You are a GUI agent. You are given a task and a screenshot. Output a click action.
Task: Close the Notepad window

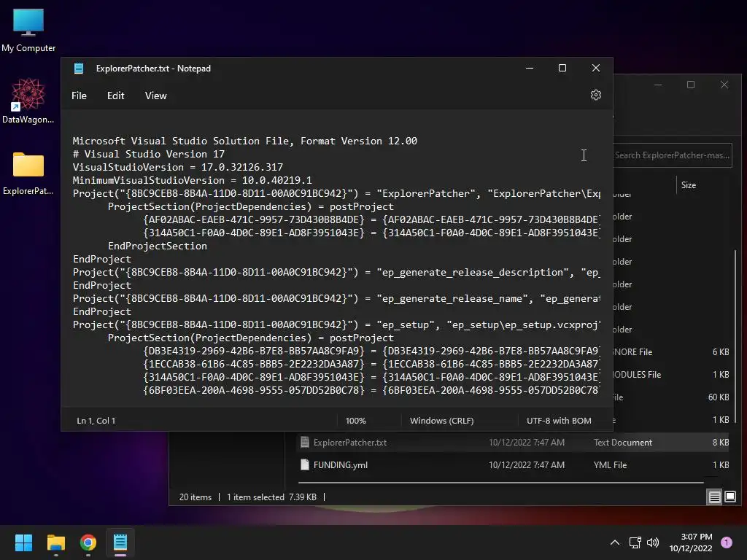tap(595, 68)
